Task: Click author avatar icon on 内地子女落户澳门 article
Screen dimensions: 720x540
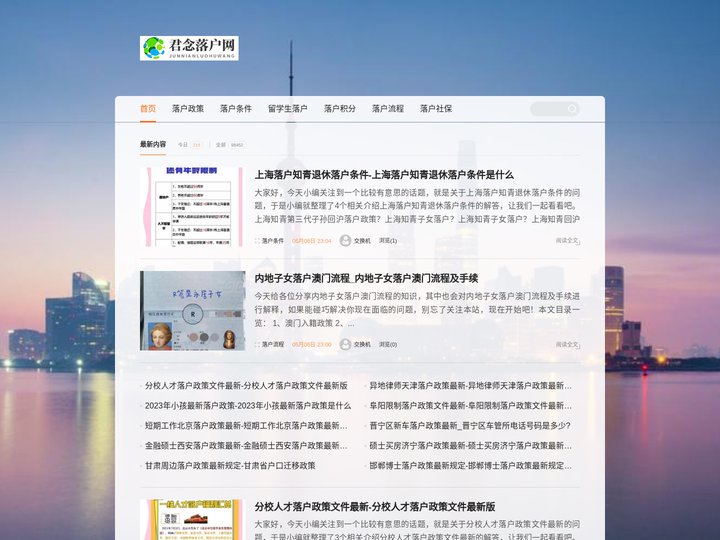Action: [345, 344]
